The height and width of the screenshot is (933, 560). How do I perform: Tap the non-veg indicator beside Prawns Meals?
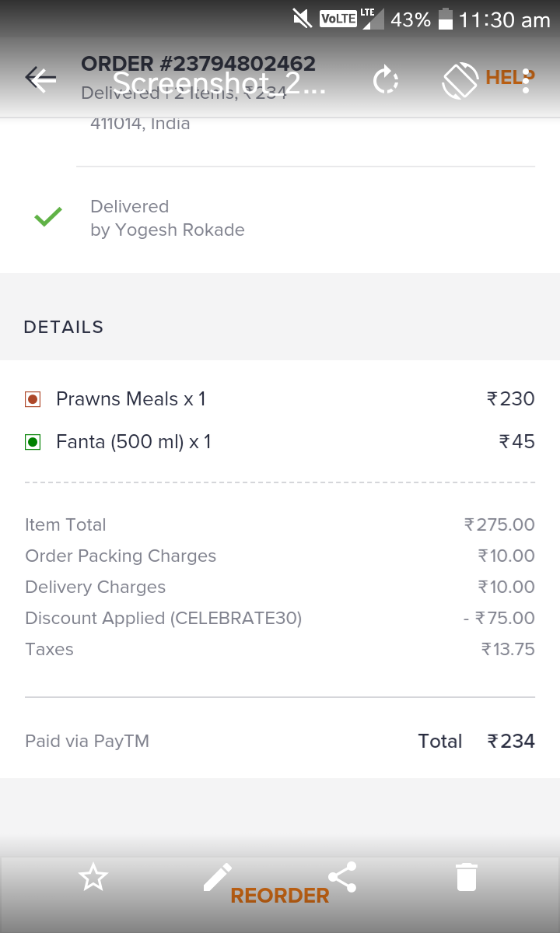tap(33, 400)
